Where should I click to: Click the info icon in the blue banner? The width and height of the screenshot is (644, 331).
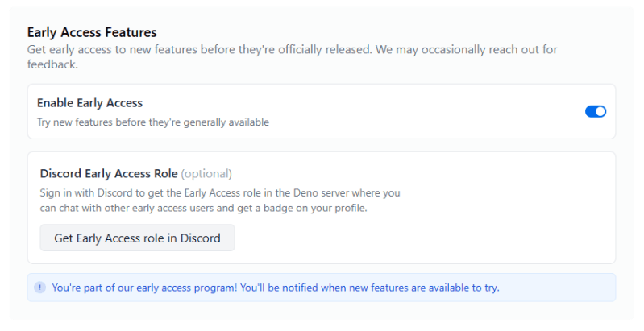(39, 288)
